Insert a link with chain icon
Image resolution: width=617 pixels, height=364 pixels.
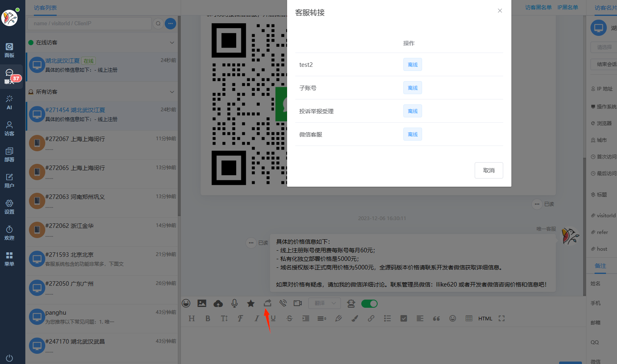371,318
